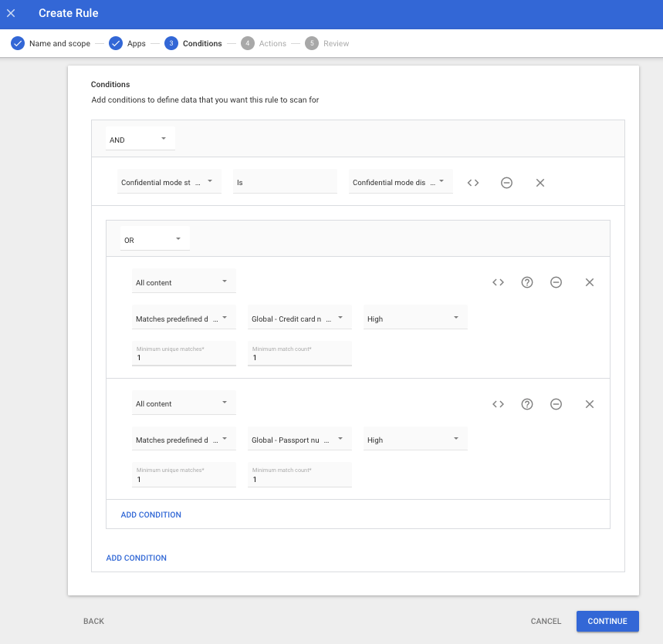This screenshot has width=663, height=644.
Task: Edit Minimum unique matches for Credit card condition
Action: 184,354
